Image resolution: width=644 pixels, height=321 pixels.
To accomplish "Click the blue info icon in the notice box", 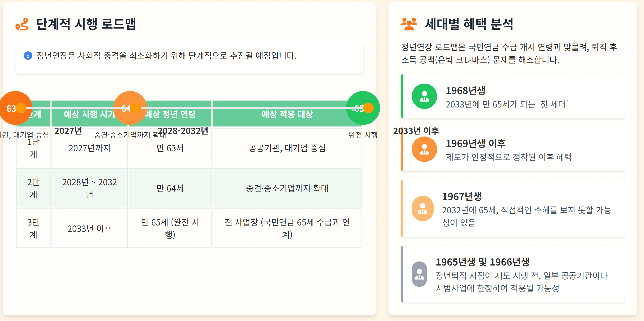I will pyautogui.click(x=28, y=56).
